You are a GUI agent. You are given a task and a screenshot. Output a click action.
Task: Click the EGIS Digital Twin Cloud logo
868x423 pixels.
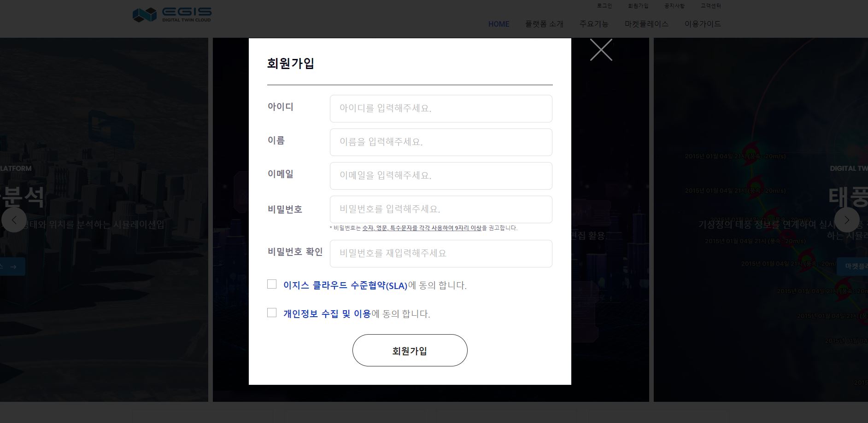[x=172, y=15]
